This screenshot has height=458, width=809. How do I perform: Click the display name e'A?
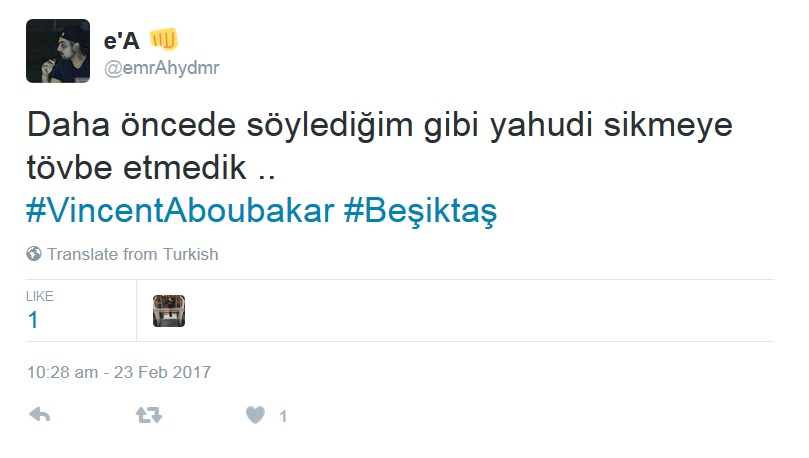[x=122, y=41]
